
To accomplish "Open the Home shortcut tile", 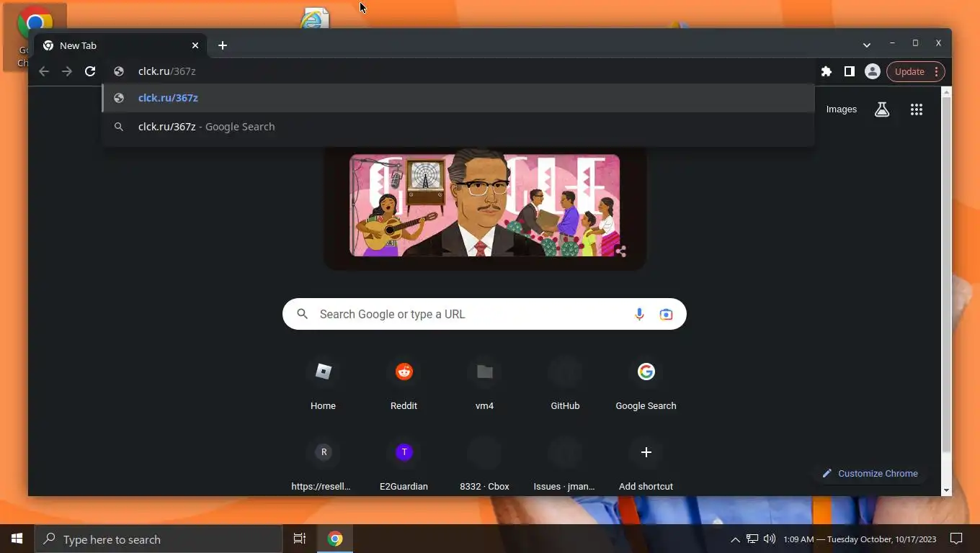I will point(323,385).
